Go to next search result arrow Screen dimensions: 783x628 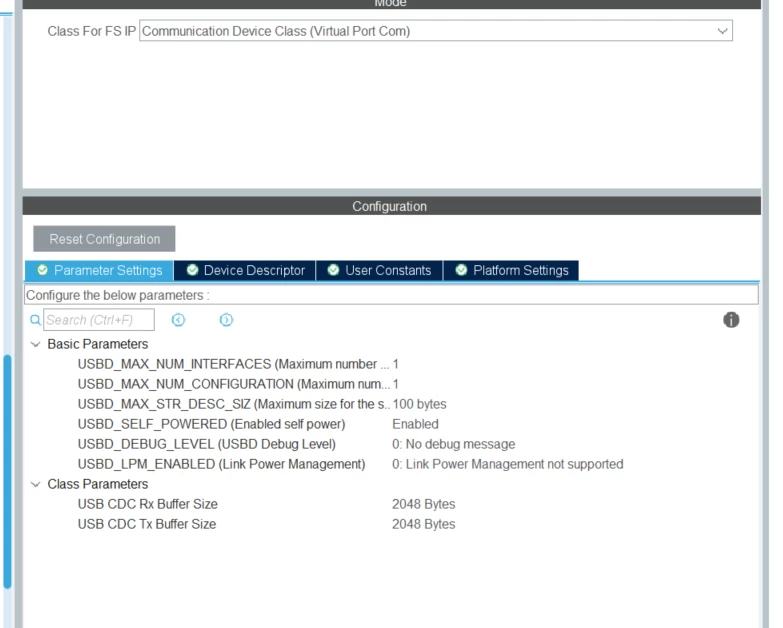pyautogui.click(x=226, y=320)
